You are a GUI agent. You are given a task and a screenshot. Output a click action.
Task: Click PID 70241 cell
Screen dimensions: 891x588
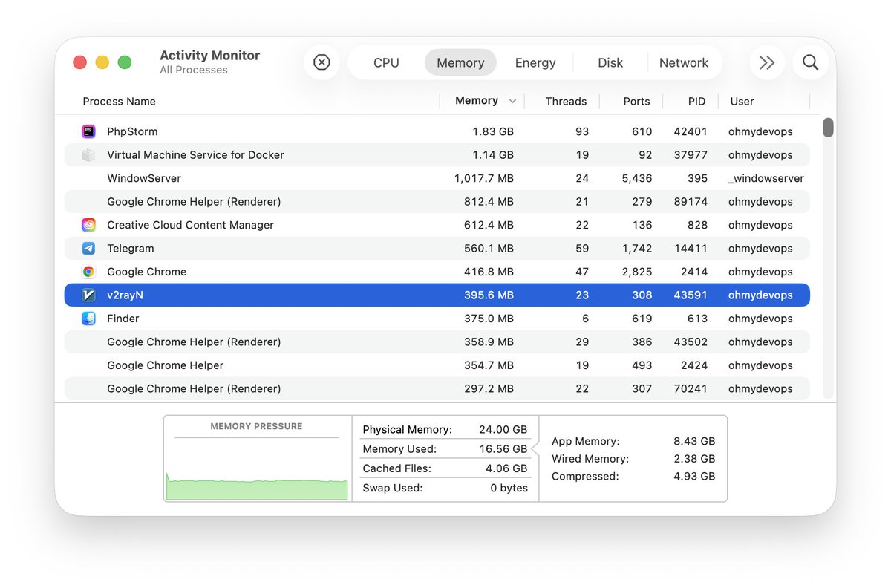[x=691, y=389]
